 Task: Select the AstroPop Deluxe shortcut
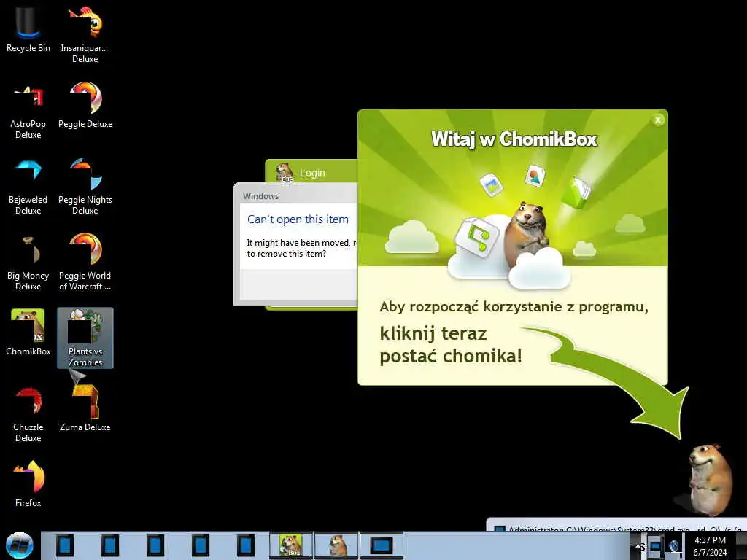28,112
